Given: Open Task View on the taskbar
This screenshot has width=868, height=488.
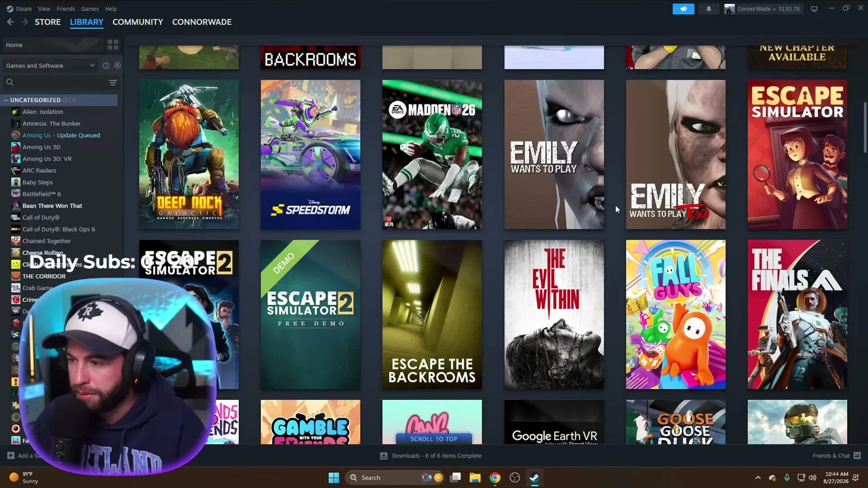Looking at the screenshot, I should pos(456,478).
